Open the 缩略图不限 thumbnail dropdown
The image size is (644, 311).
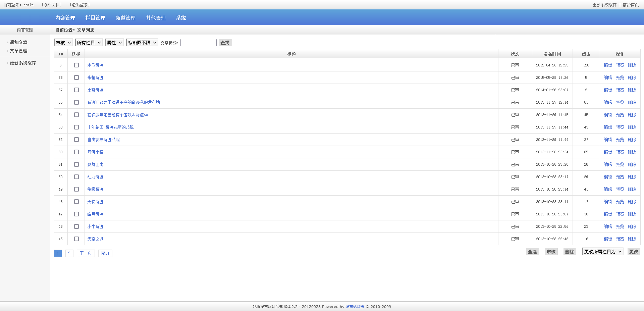tap(142, 43)
